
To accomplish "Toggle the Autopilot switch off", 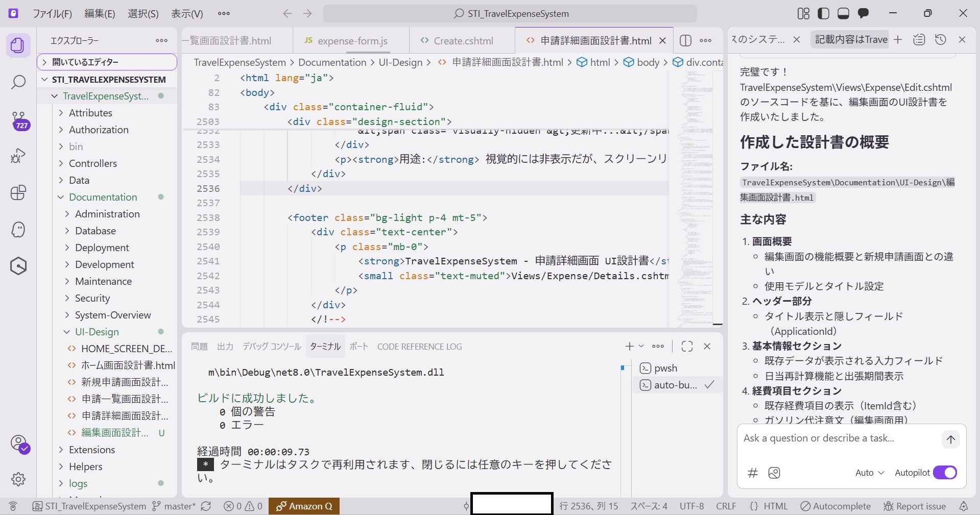I will click(x=945, y=473).
